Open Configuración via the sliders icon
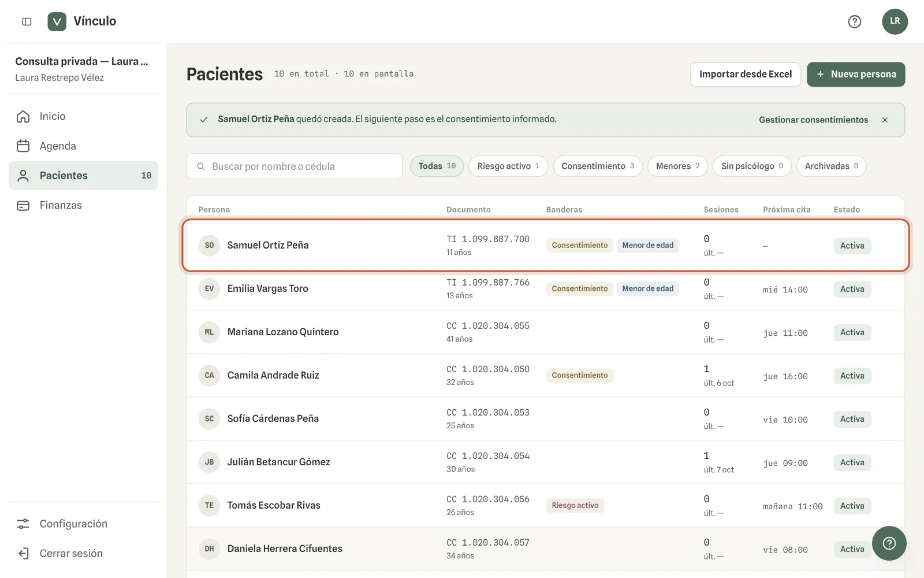This screenshot has height=578, width=924. tap(23, 524)
